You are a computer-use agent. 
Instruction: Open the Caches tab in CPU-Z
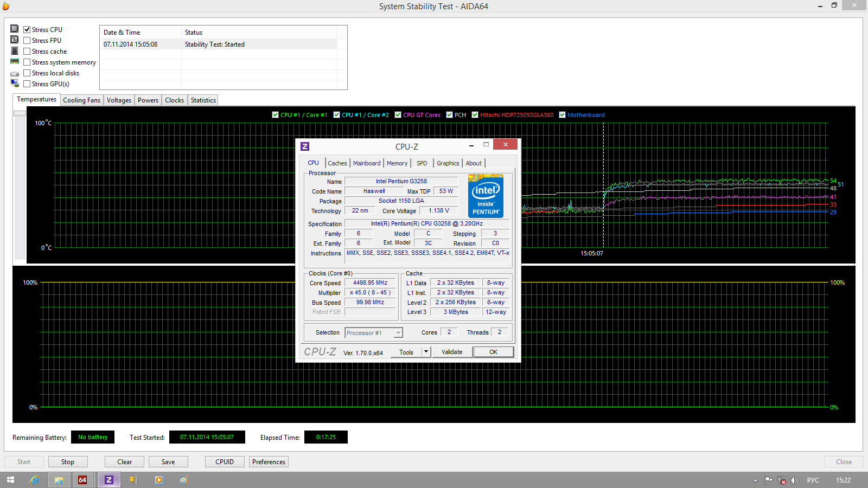[337, 163]
